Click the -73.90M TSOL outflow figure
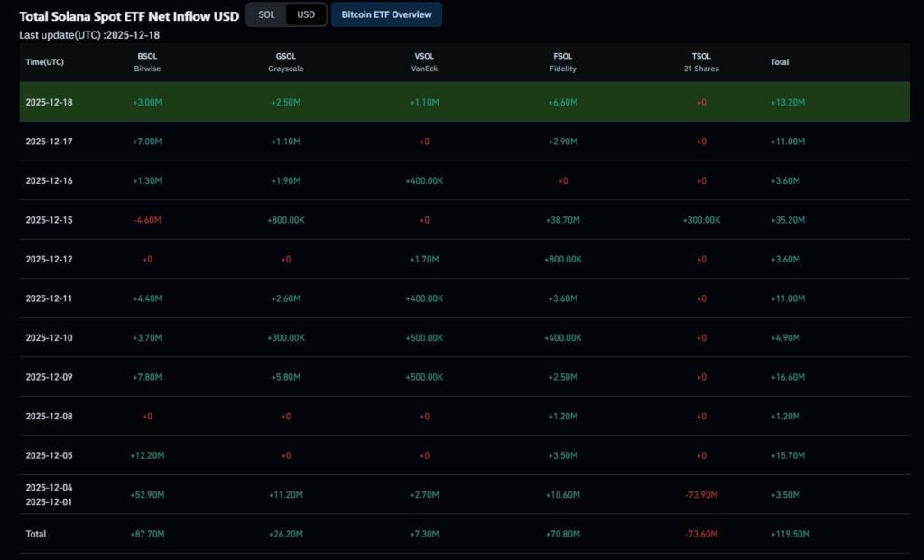Screen dimensions: 924x560 (x=701, y=494)
